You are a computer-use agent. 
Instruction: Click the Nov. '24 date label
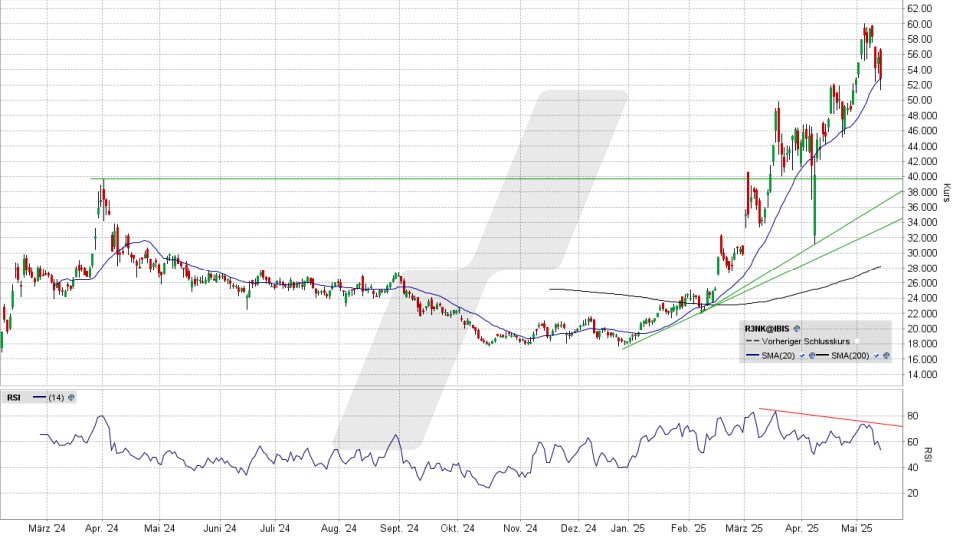520,528
